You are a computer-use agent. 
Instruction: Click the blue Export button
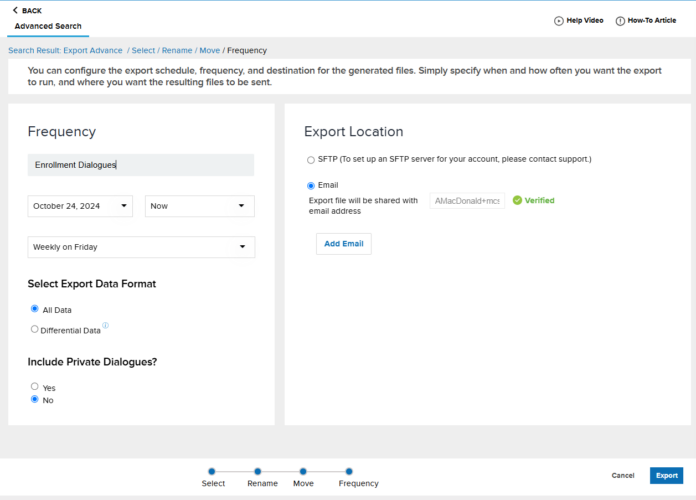click(666, 476)
